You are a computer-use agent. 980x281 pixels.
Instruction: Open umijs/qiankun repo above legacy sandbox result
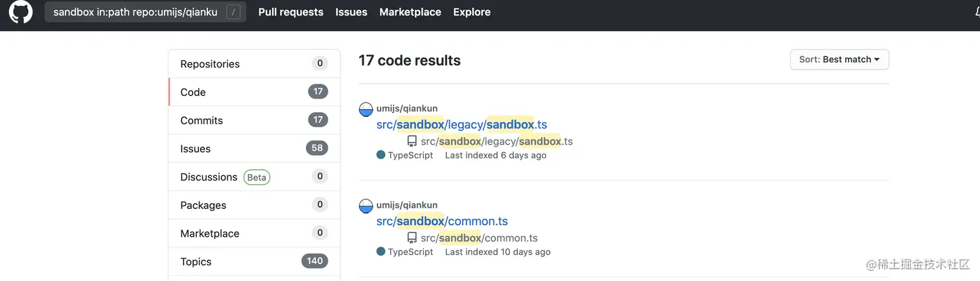407,108
